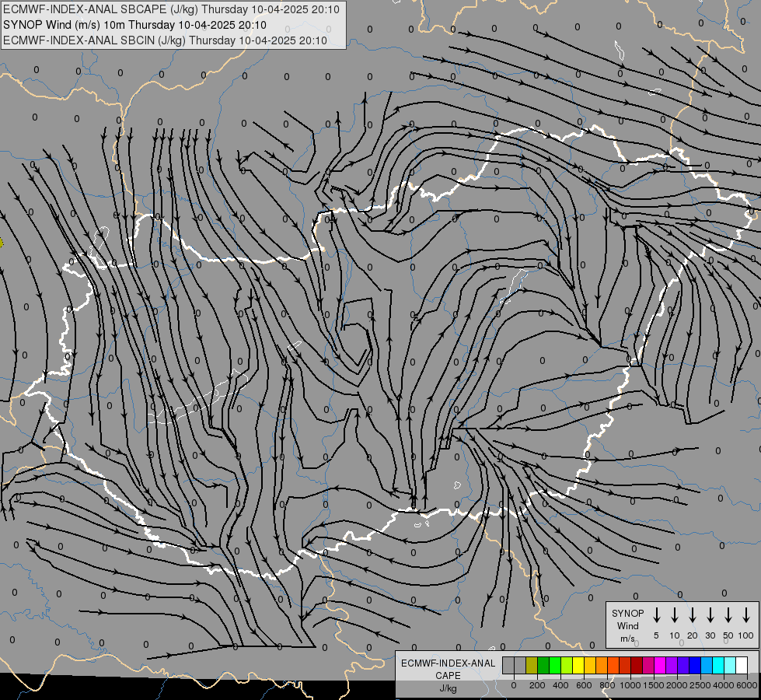Viewport: 761px width, 700px height.
Task: Click the 'J/kg' unit in color legend
Action: (x=448, y=688)
